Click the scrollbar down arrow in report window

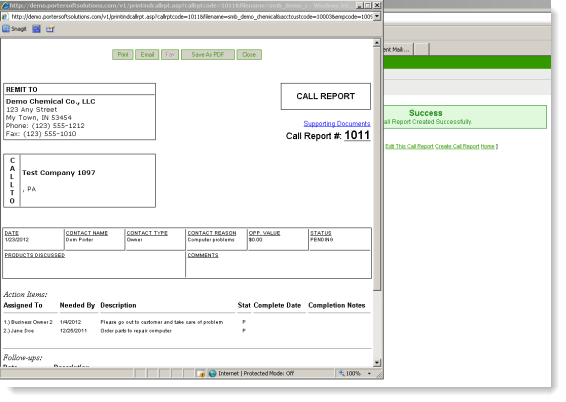(377, 363)
